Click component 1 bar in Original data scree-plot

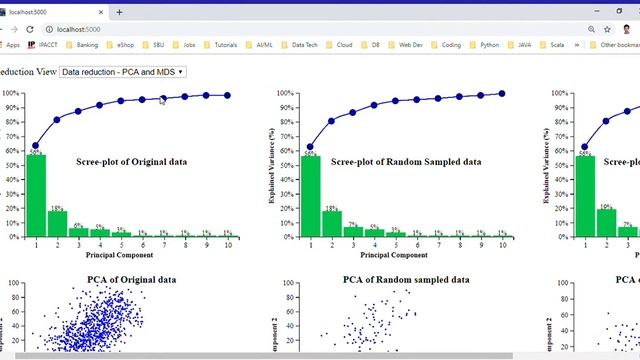pyautogui.click(x=36, y=196)
